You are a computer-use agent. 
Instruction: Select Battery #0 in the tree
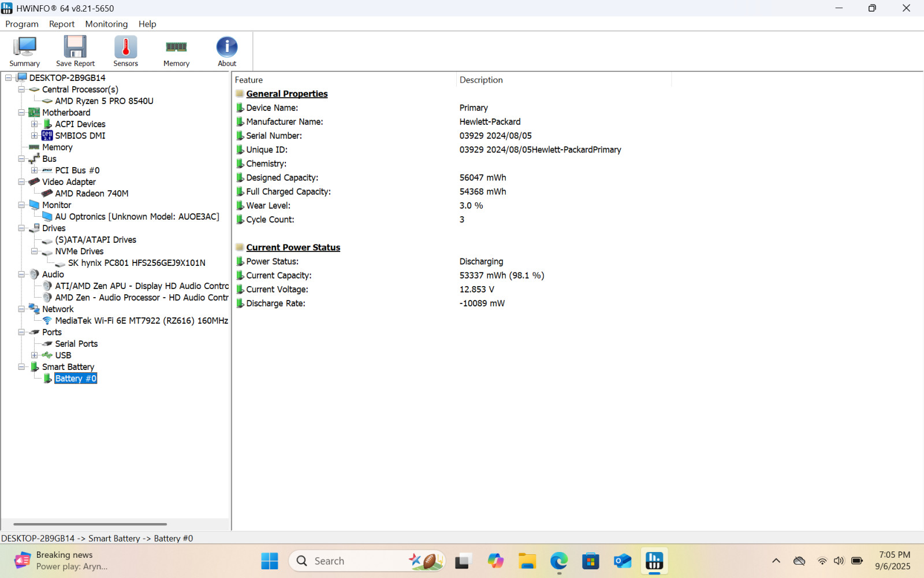coord(76,378)
